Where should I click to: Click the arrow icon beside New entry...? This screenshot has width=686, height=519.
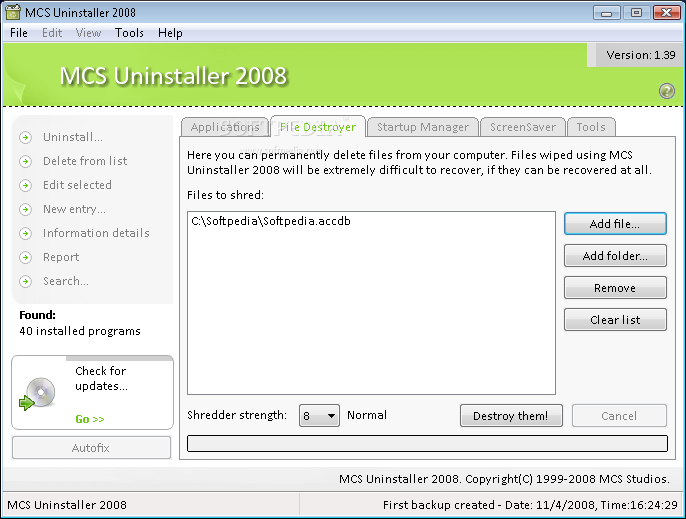point(25,210)
